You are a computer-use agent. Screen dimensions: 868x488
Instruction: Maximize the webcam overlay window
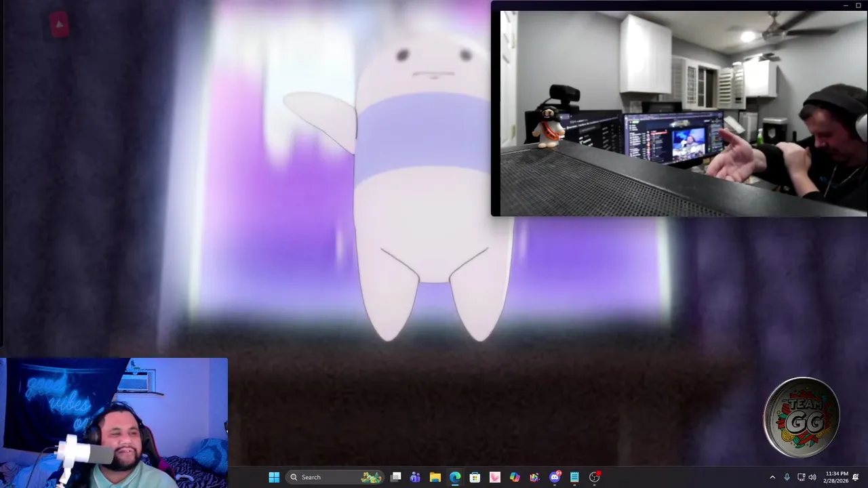tap(859, 5)
